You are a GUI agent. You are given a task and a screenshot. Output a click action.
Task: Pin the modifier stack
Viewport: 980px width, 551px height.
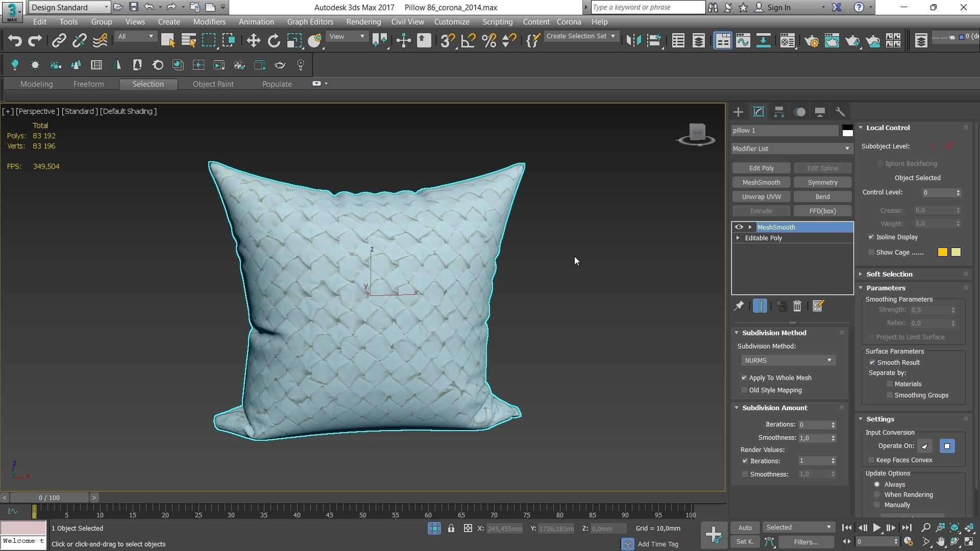(739, 306)
